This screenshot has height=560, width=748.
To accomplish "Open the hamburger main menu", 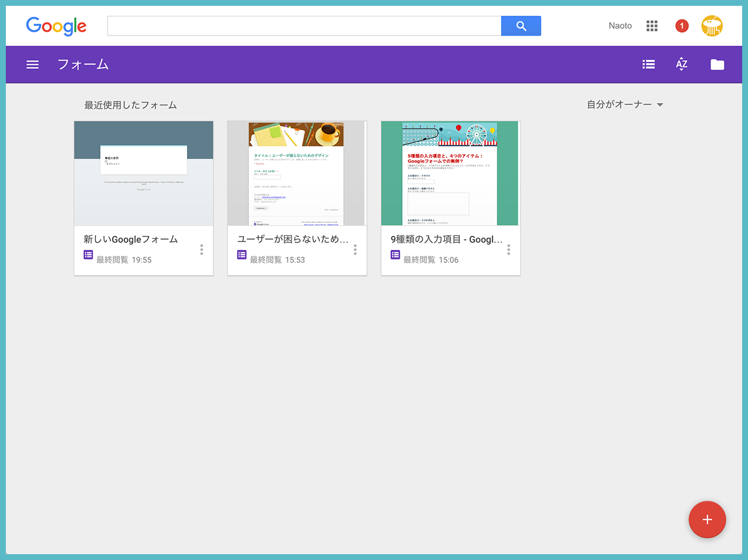I will pos(33,65).
